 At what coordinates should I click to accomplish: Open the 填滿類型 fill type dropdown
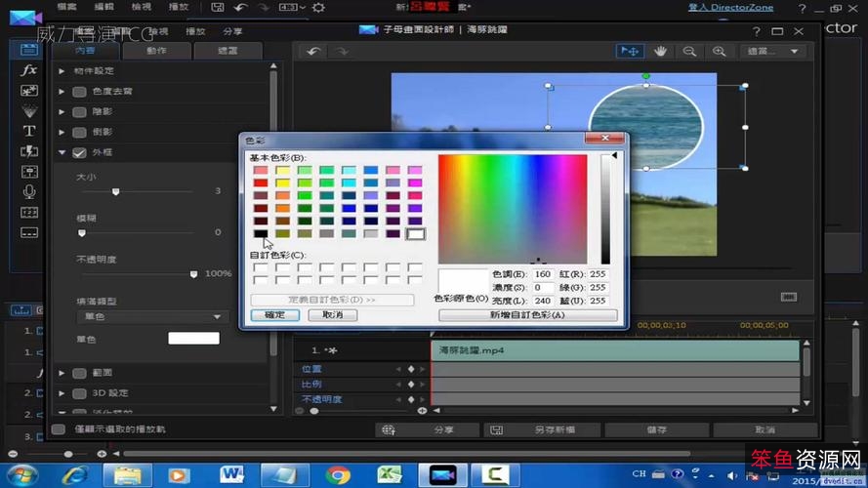150,317
